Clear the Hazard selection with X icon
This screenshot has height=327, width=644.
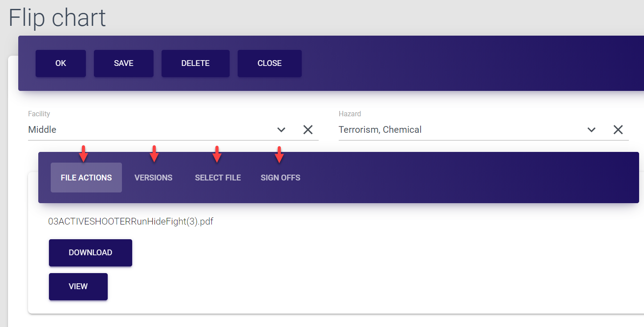pyautogui.click(x=618, y=130)
